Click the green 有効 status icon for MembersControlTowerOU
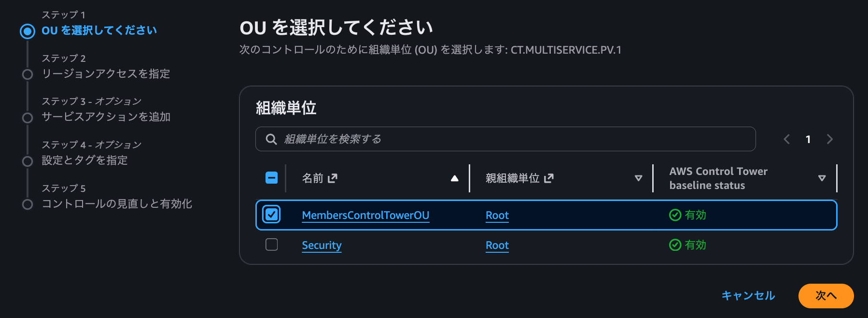868x318 pixels. point(675,215)
